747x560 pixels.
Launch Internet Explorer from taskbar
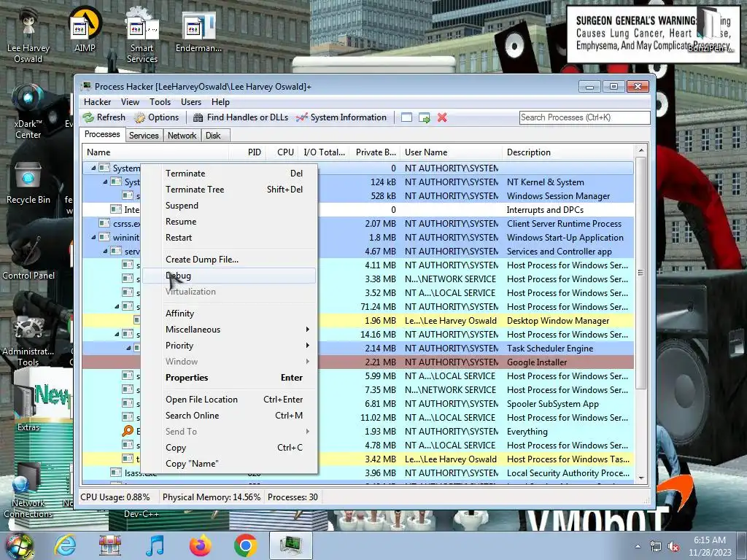[x=65, y=545]
